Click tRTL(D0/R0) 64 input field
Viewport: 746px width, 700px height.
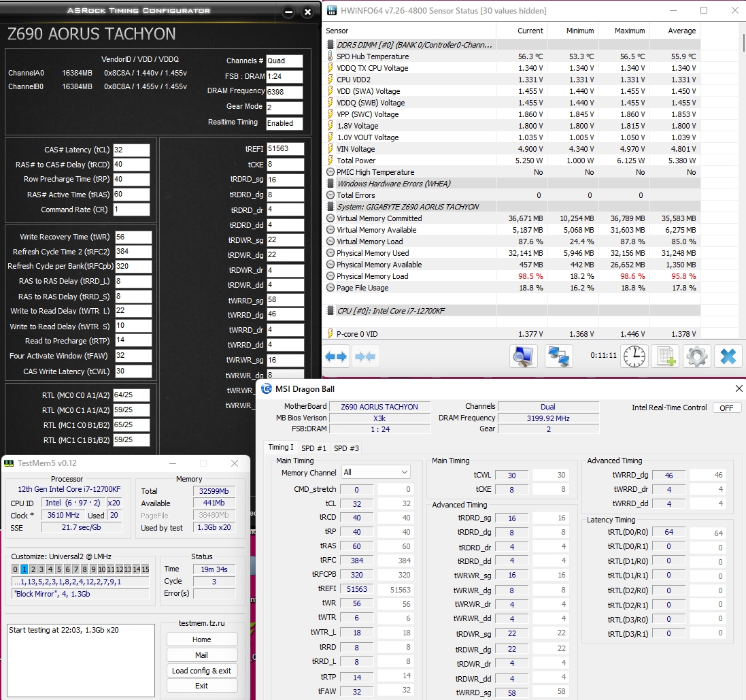[669, 532]
